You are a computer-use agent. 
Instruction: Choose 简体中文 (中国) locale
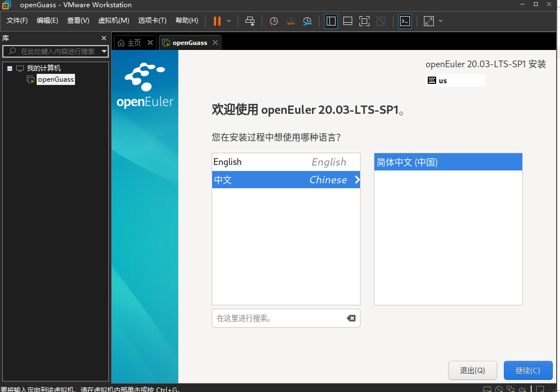pyautogui.click(x=448, y=162)
